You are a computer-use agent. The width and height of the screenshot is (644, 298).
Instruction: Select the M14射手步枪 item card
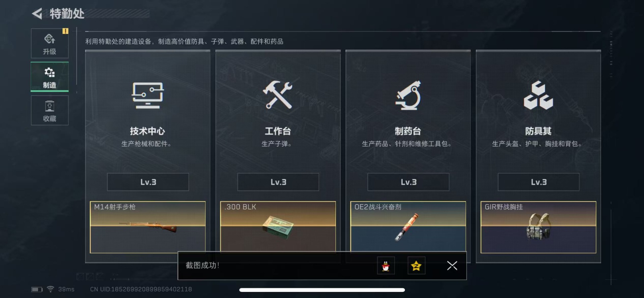point(148,226)
